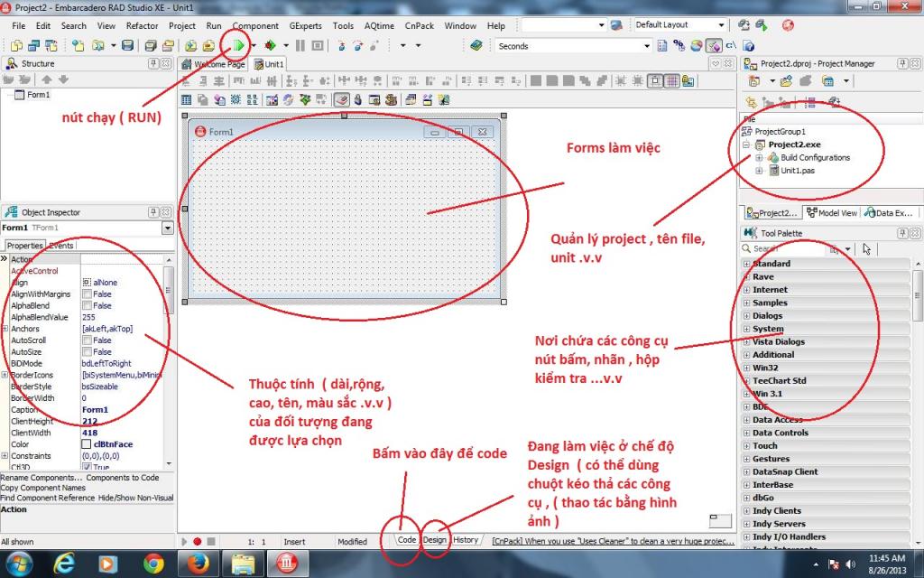Click the green Run button in toolbar
The height and width of the screenshot is (578, 924).
238,45
